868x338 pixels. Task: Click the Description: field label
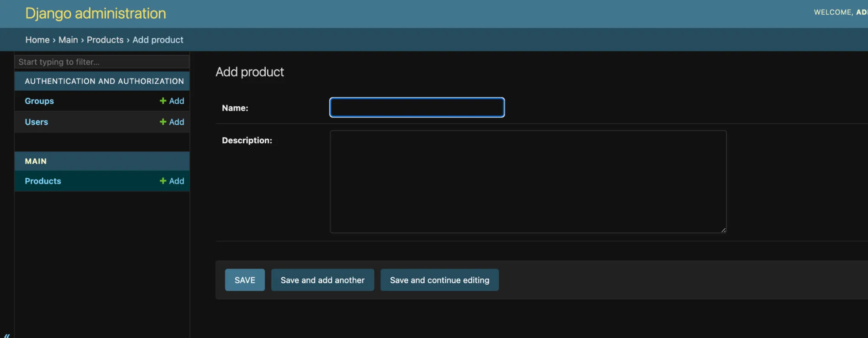point(247,140)
